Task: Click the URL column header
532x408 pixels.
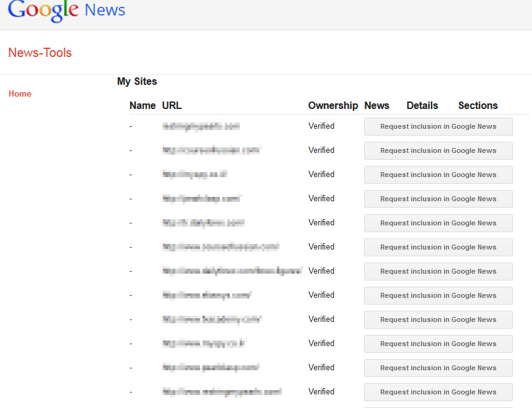Action: coord(172,105)
